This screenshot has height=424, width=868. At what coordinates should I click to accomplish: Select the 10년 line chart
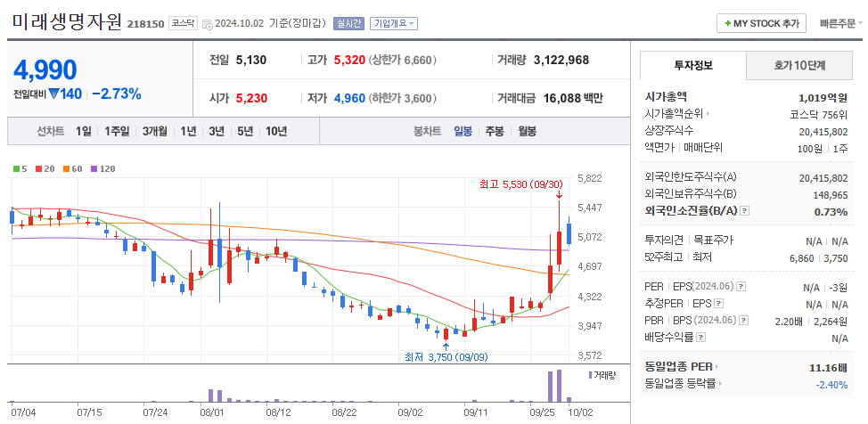point(276,131)
